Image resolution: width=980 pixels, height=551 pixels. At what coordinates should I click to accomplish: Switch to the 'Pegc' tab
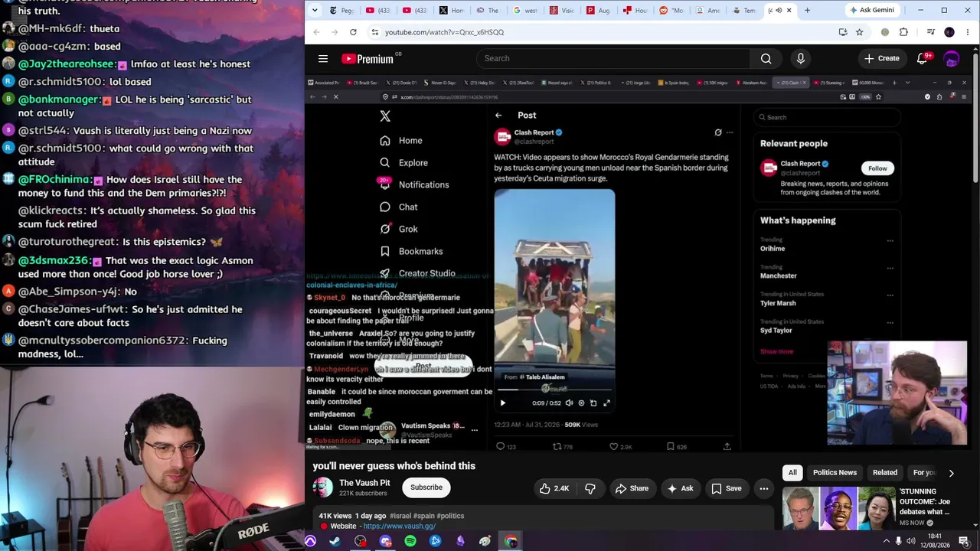341,10
